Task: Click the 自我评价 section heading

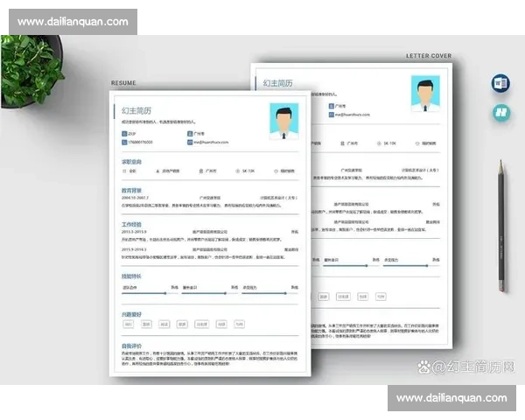Action: [x=131, y=346]
